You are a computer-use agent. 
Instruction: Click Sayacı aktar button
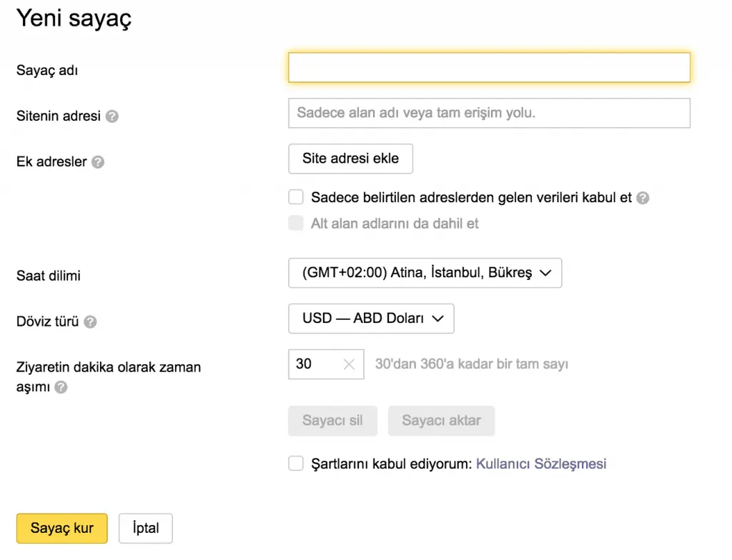[x=441, y=421]
